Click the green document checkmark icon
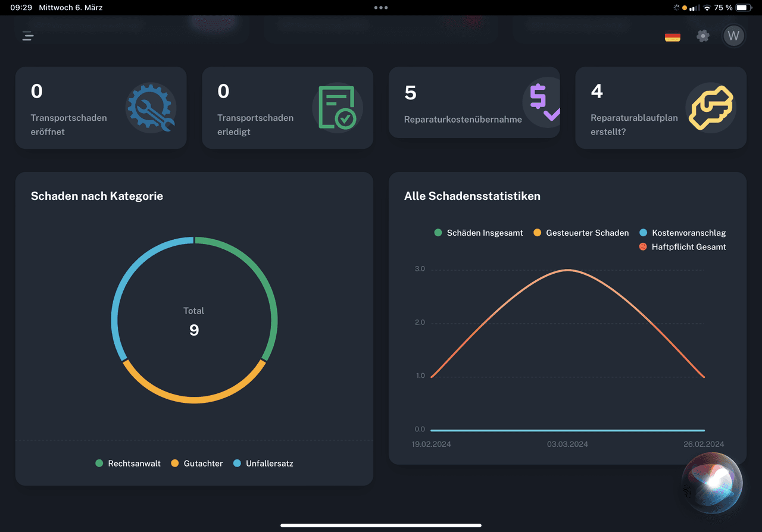Viewport: 762px width, 532px height. tap(337, 108)
